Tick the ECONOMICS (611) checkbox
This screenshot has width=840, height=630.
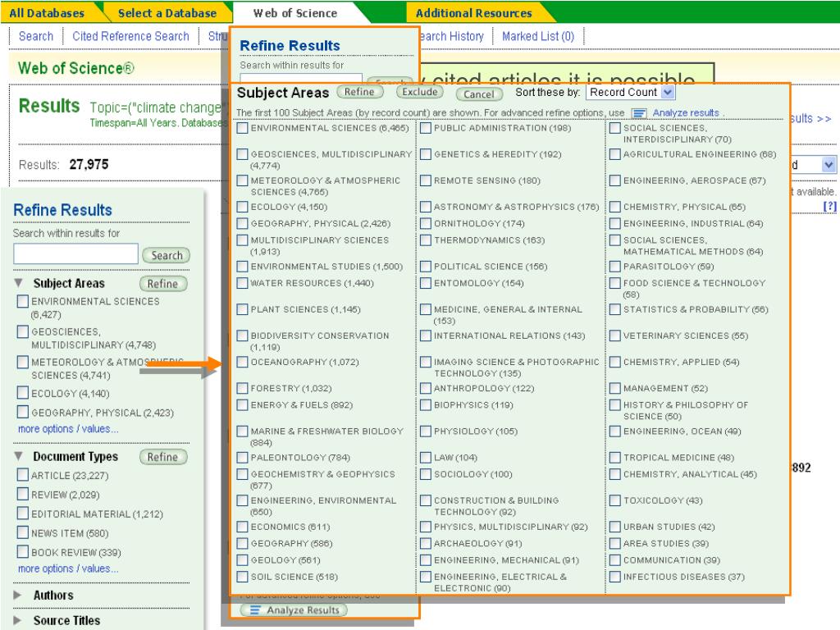pos(243,527)
